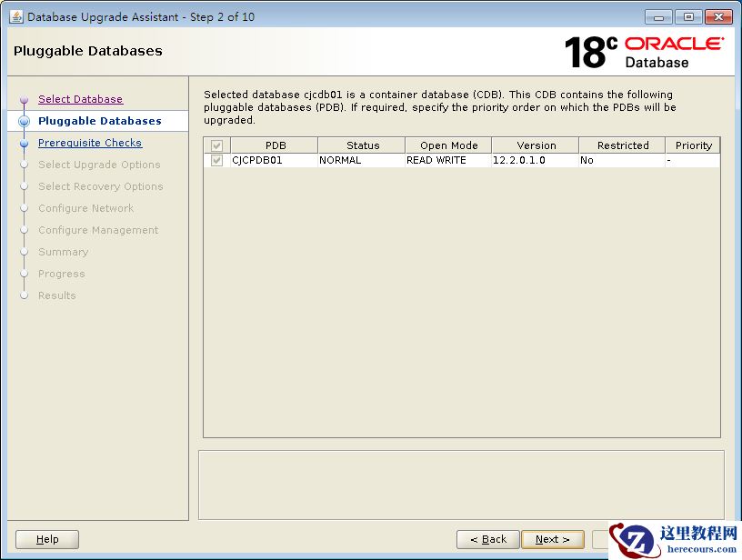
Task: Minimize the Database Upgrade Assistant window
Action: point(658,17)
